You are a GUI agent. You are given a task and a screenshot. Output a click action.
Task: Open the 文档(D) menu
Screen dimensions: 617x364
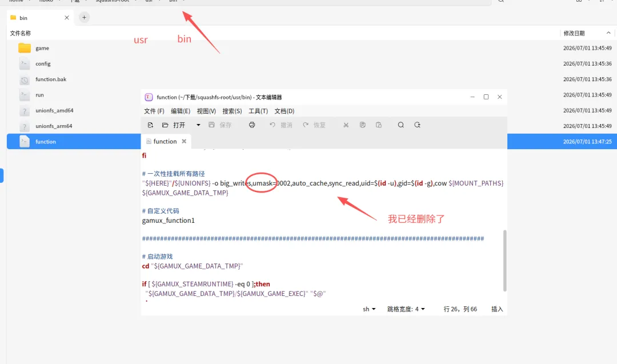pyautogui.click(x=284, y=111)
